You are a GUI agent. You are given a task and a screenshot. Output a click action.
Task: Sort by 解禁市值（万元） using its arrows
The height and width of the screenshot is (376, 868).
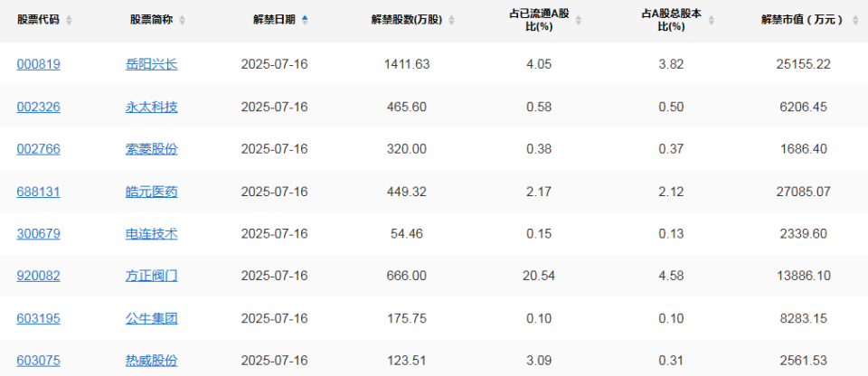(854, 20)
